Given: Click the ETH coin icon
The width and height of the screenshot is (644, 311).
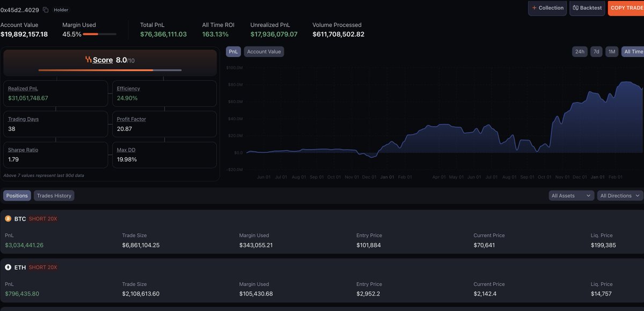Looking at the screenshot, I should (x=8, y=267).
